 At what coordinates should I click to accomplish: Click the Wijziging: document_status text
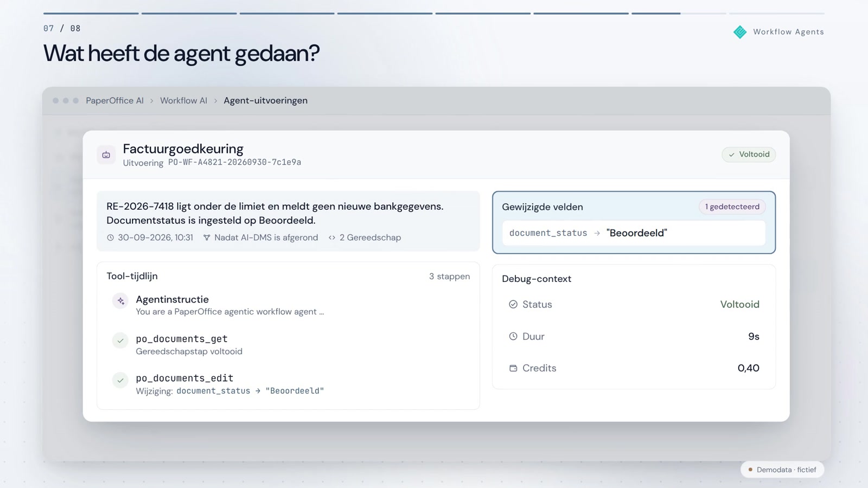pyautogui.click(x=229, y=391)
